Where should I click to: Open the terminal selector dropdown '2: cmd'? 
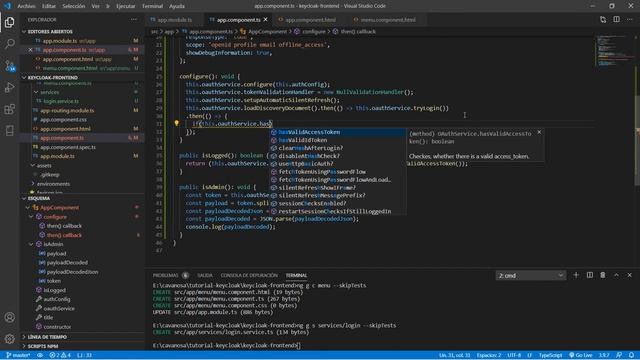531,276
